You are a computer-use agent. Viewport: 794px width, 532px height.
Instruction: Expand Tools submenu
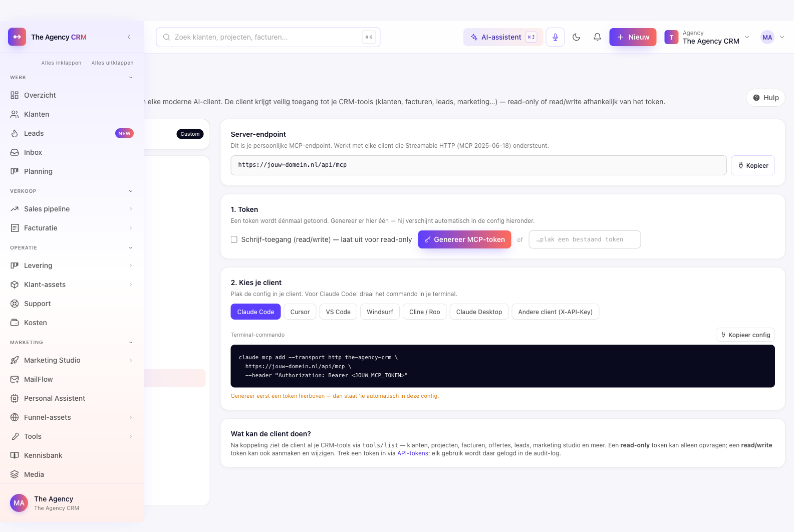click(x=131, y=436)
